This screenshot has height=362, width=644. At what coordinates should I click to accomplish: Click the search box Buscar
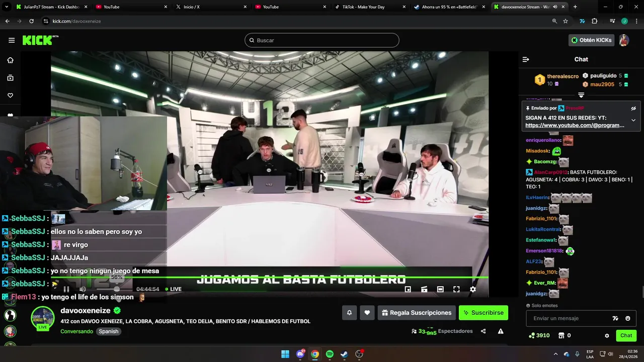(x=322, y=40)
